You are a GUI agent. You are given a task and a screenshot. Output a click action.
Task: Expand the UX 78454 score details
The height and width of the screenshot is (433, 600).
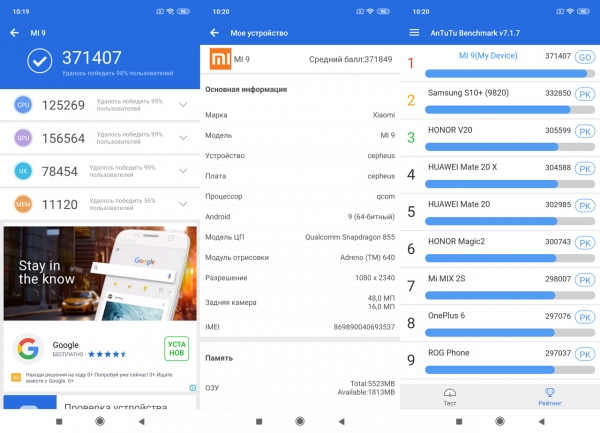point(183,171)
